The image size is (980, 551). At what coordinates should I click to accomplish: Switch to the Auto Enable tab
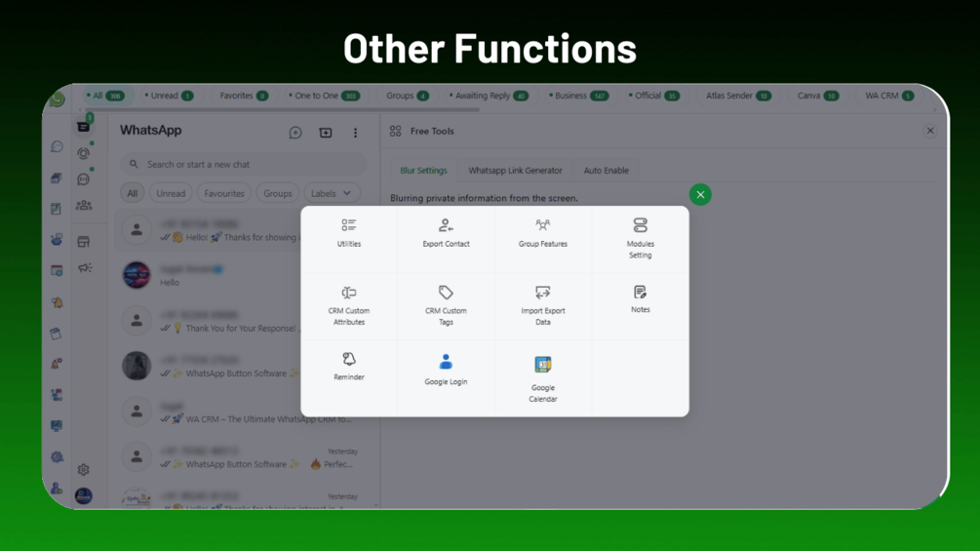607,170
